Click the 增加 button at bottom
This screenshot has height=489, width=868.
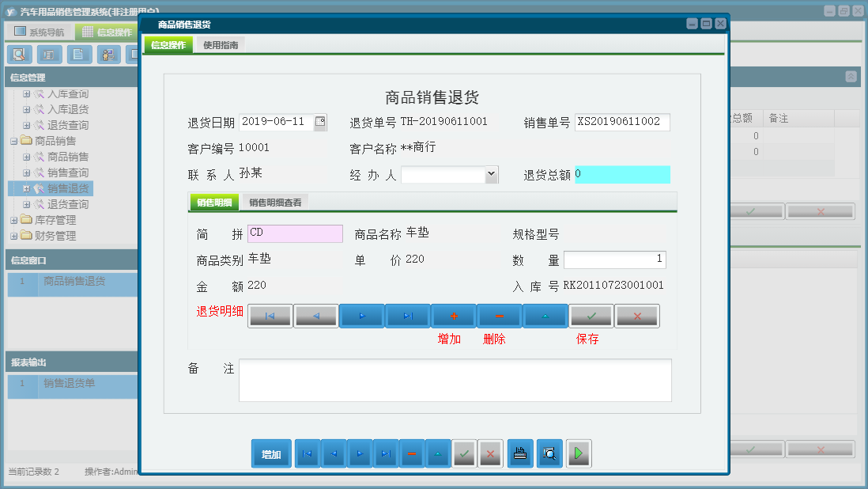click(271, 453)
